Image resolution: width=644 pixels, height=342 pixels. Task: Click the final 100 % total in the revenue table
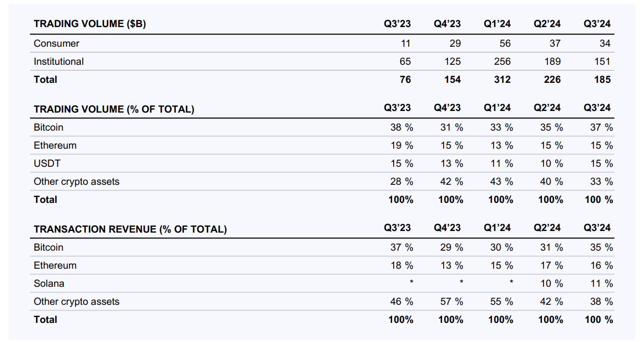pos(598,320)
